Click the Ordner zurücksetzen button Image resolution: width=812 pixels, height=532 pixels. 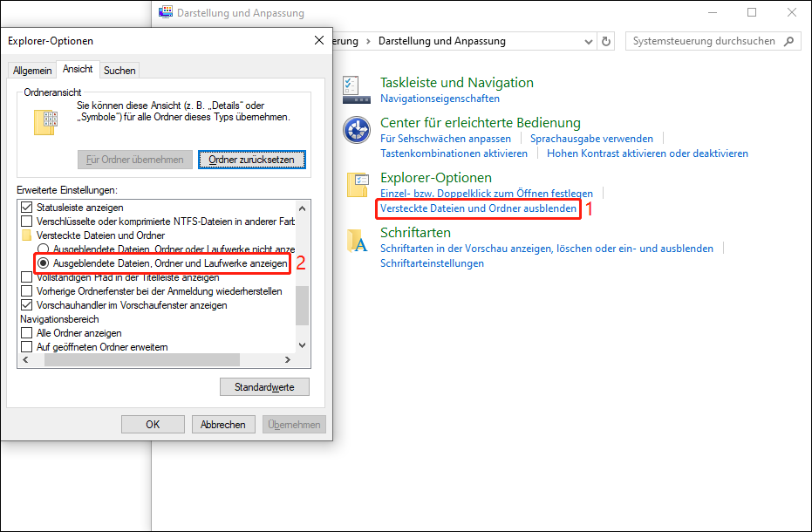click(251, 160)
